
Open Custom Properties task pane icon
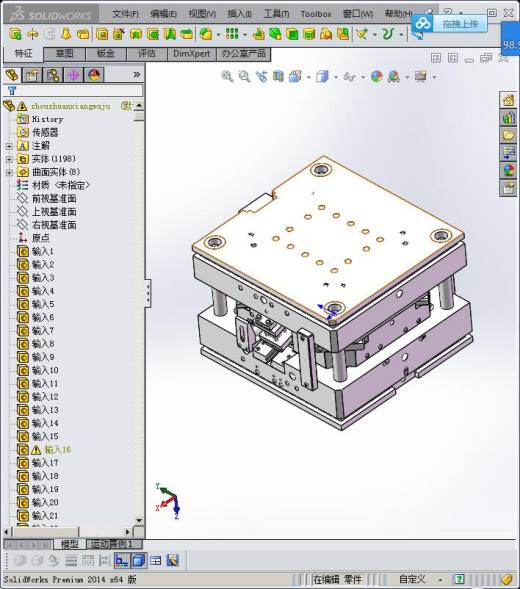508,187
